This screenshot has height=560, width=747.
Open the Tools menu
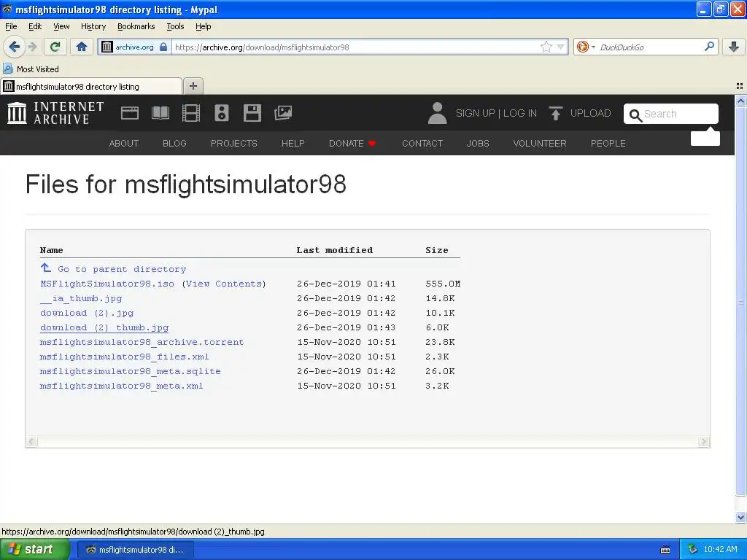click(x=175, y=26)
